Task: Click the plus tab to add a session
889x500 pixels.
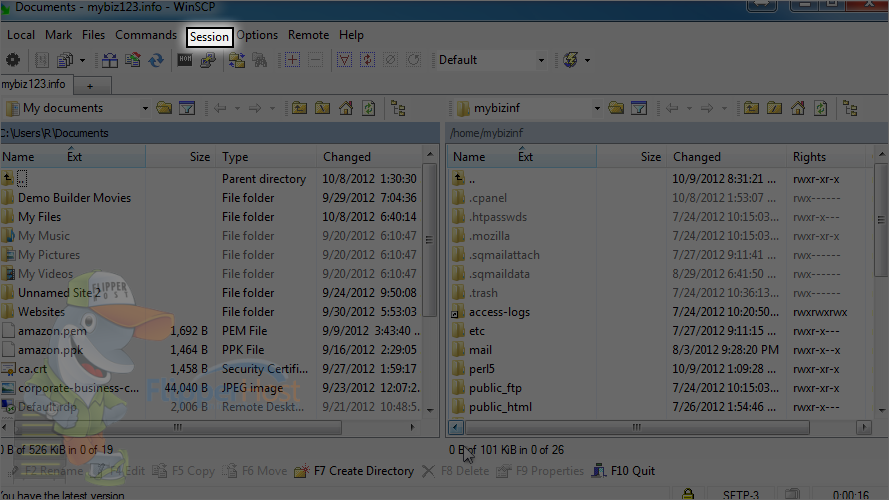Action: [x=90, y=86]
